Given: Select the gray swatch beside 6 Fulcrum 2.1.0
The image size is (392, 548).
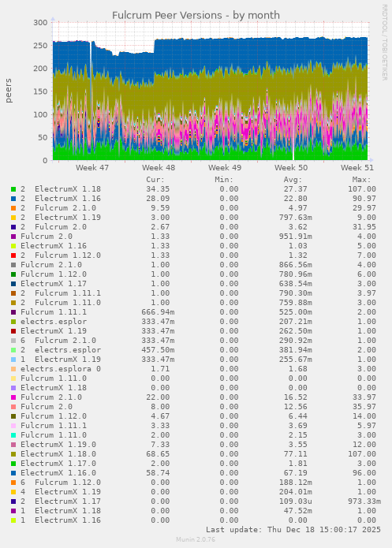Looking at the screenshot, I should 13,341.
